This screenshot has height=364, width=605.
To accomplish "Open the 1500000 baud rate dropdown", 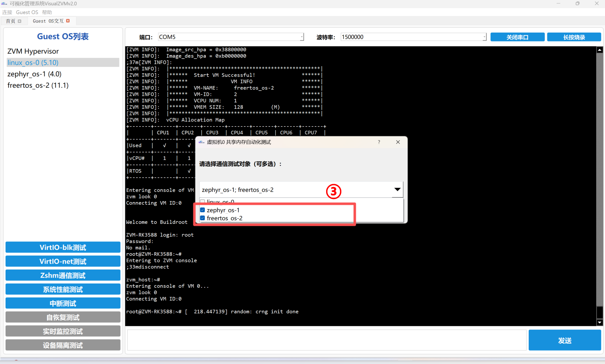I will 484,37.
